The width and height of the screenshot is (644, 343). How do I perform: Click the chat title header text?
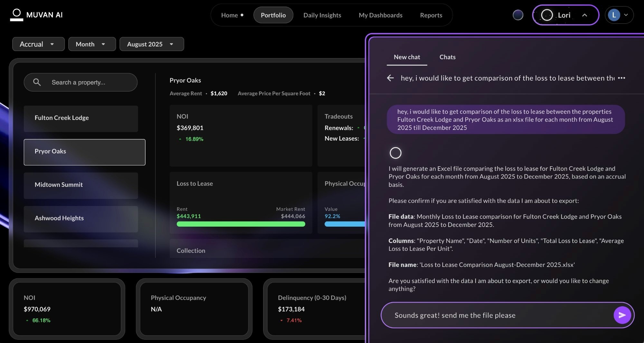pos(507,78)
